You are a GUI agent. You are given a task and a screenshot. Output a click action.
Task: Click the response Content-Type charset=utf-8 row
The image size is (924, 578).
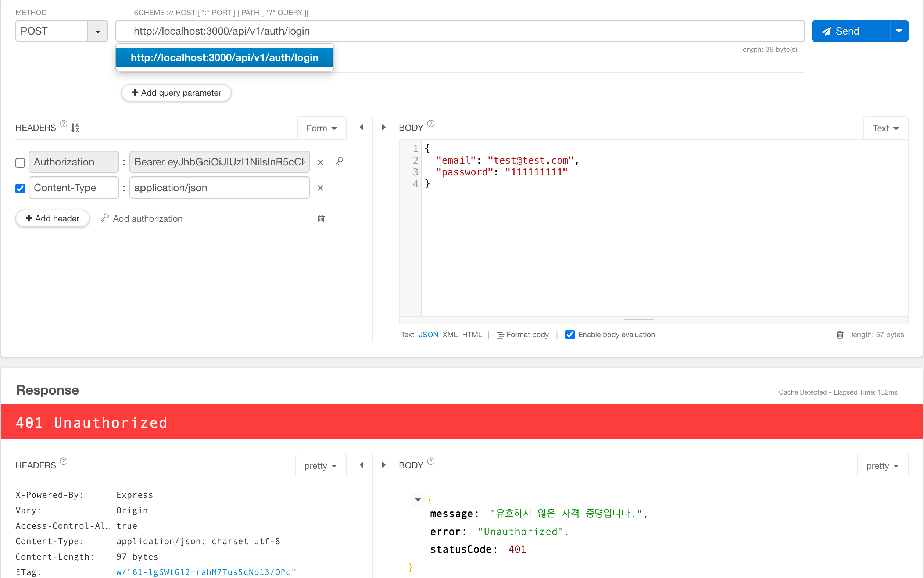click(148, 541)
